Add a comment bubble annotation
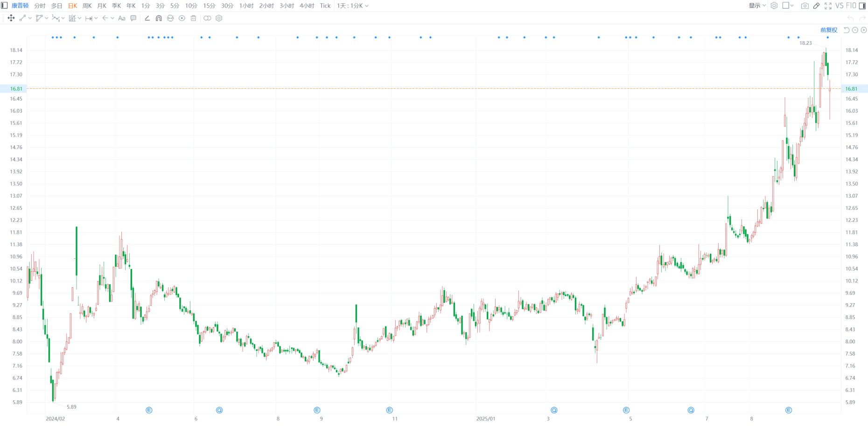 click(133, 18)
